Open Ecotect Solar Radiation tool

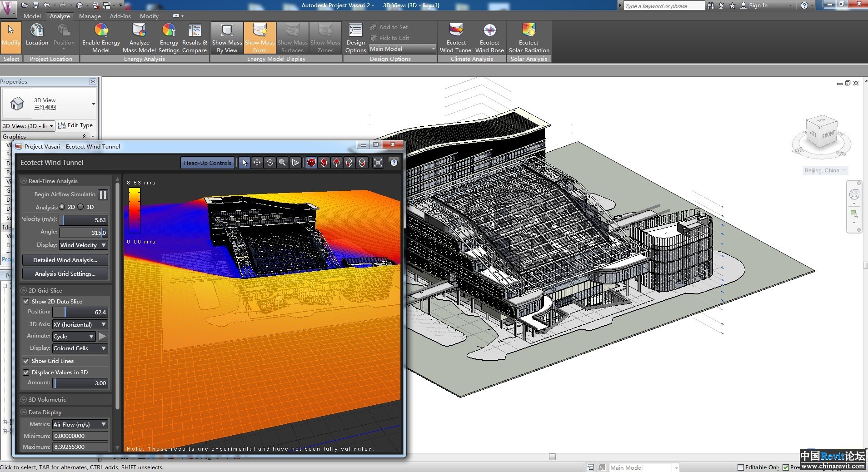(529, 38)
